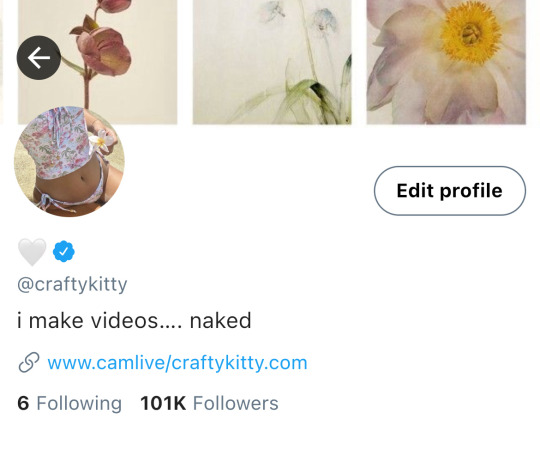Open the red orchid header image
The width and height of the screenshot is (540, 468).
(x=97, y=62)
